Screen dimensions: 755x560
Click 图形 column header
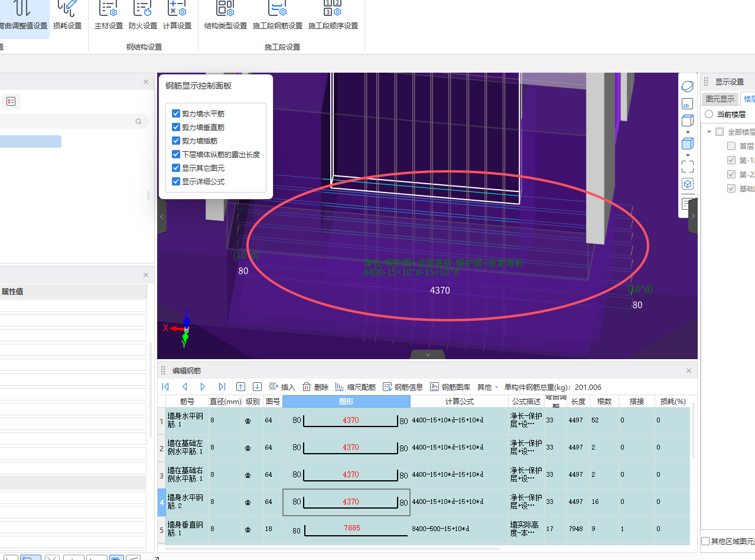346,402
